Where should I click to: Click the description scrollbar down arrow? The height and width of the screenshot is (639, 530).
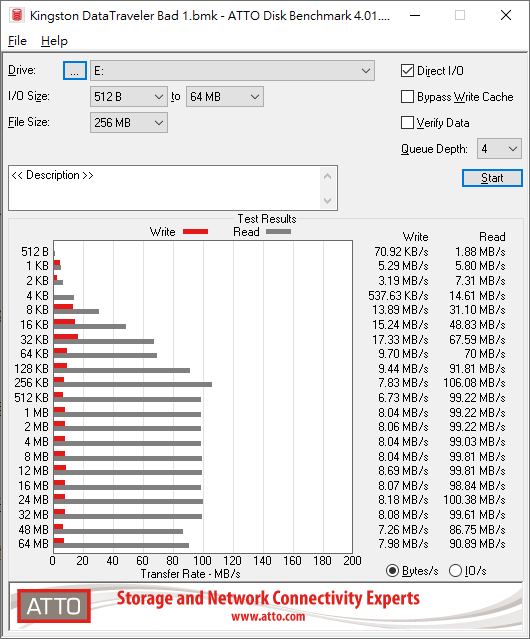[x=328, y=201]
